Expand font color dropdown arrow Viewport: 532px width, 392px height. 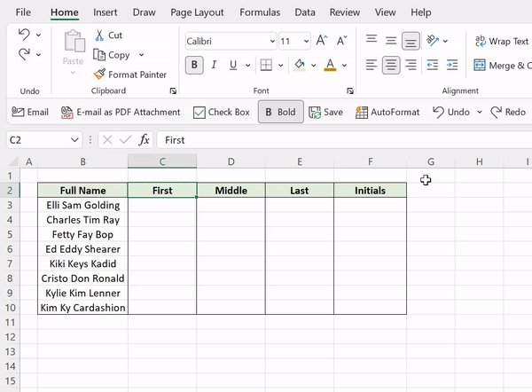[x=344, y=65]
